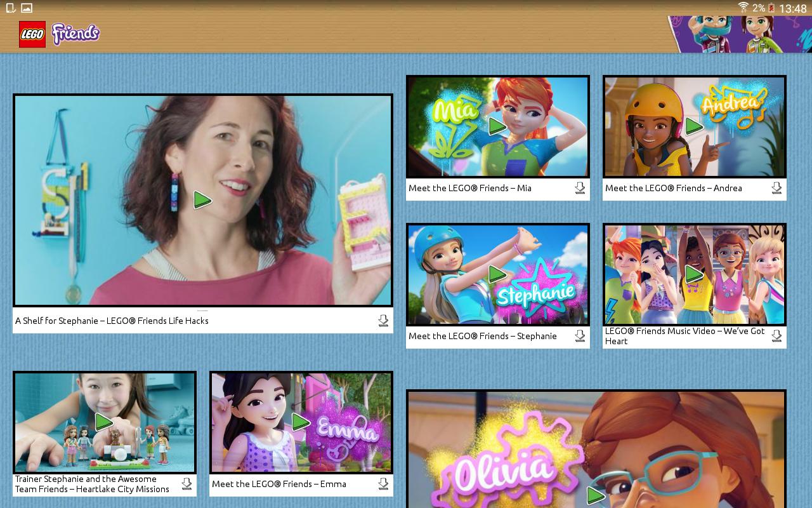812x508 pixels.
Task: Download the We've Got Heart music video
Action: pyautogui.click(x=776, y=336)
